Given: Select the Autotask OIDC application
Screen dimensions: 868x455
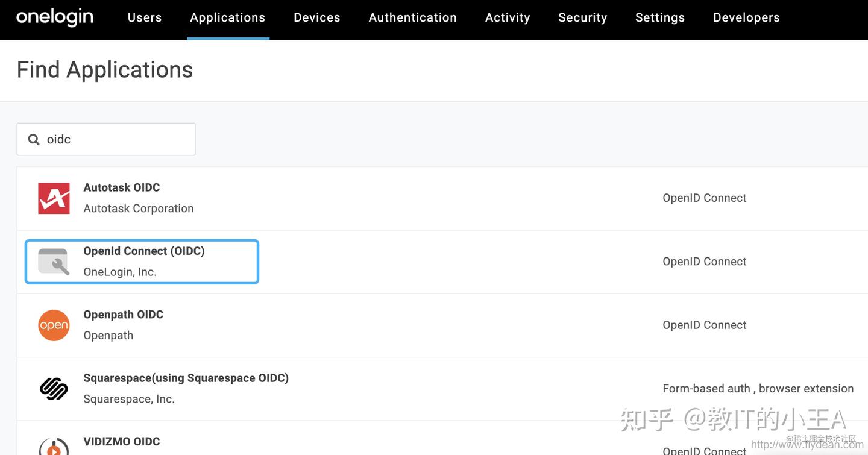Looking at the screenshot, I should pyautogui.click(x=121, y=187).
